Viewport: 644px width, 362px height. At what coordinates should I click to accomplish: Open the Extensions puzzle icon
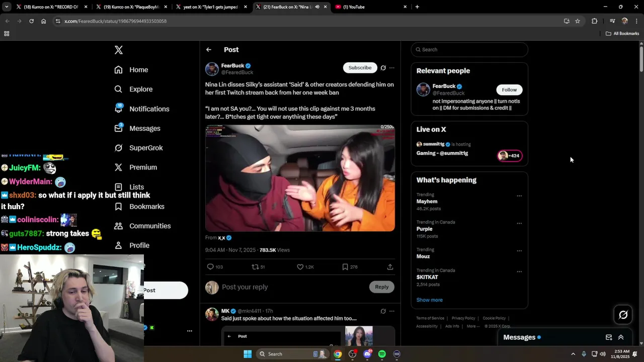[x=595, y=21]
